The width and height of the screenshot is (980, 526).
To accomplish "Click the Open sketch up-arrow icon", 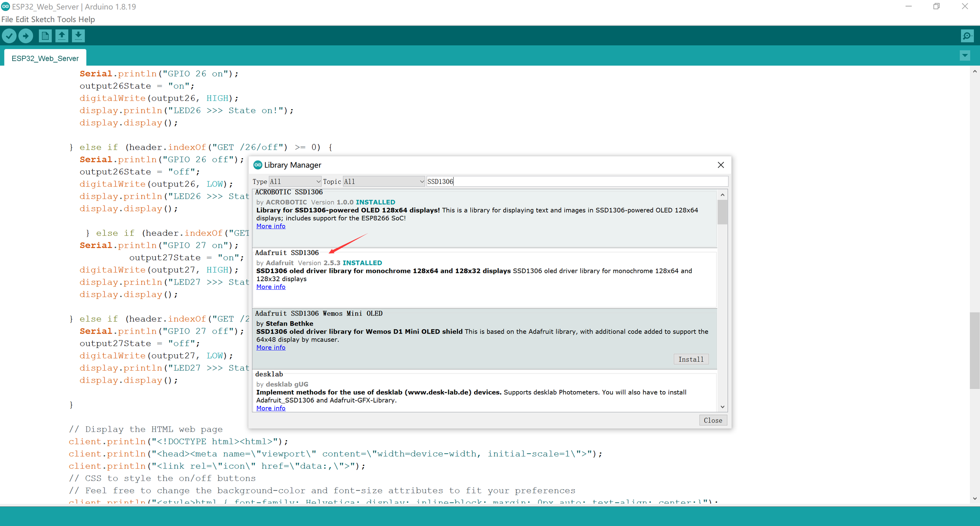I will [62, 36].
